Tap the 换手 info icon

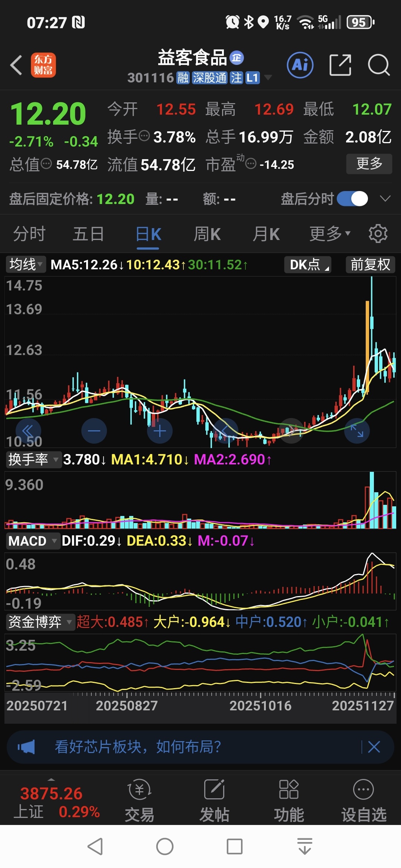click(144, 136)
